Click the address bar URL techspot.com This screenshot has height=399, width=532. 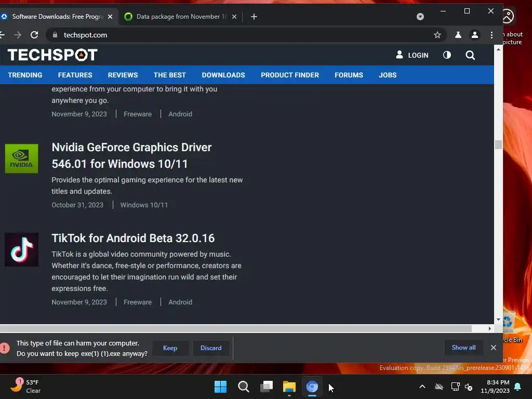click(x=86, y=35)
